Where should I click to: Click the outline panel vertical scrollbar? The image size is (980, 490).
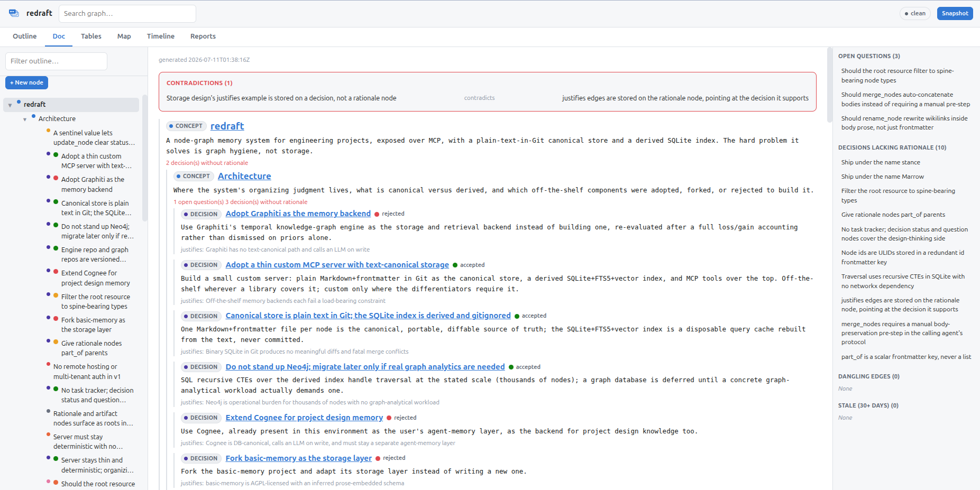(x=144, y=159)
